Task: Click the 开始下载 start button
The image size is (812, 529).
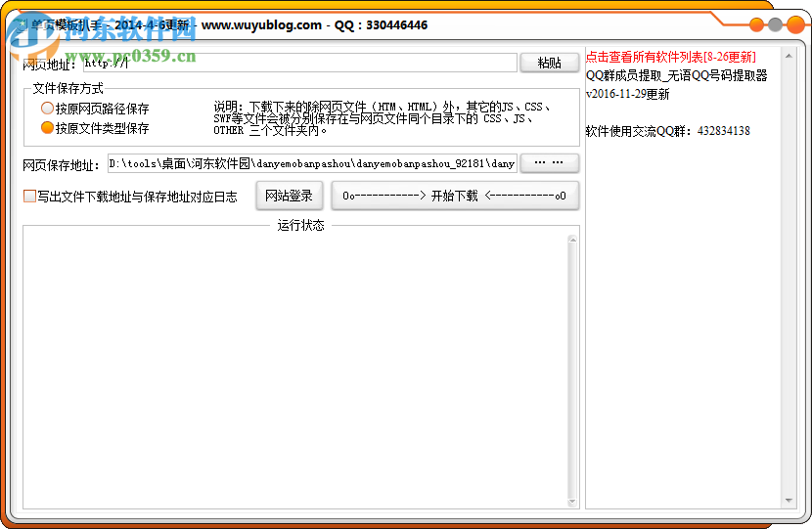Action: (455, 196)
